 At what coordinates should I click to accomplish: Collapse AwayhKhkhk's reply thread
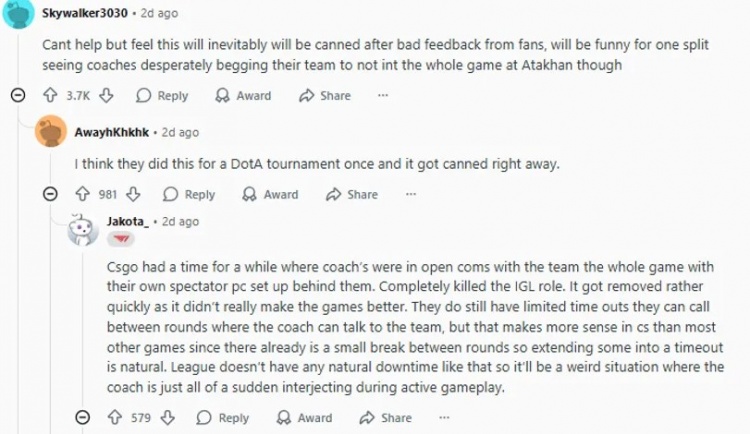click(x=51, y=195)
